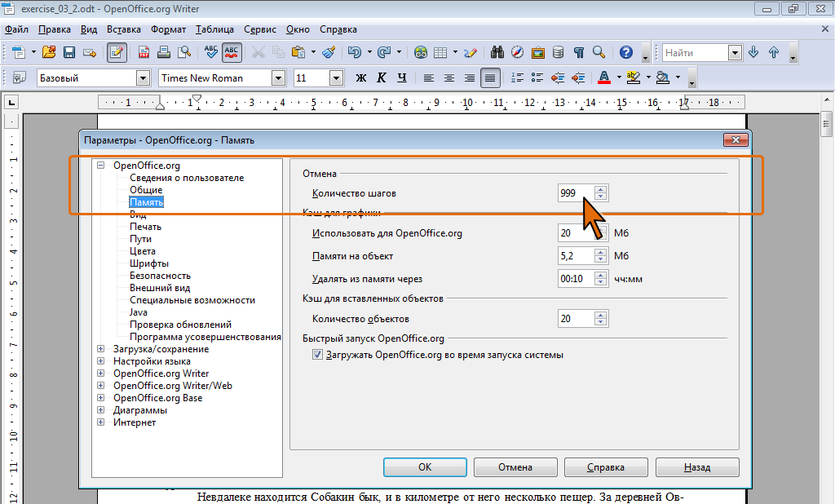Open OpenOffice.org Help question icon

coord(626,52)
